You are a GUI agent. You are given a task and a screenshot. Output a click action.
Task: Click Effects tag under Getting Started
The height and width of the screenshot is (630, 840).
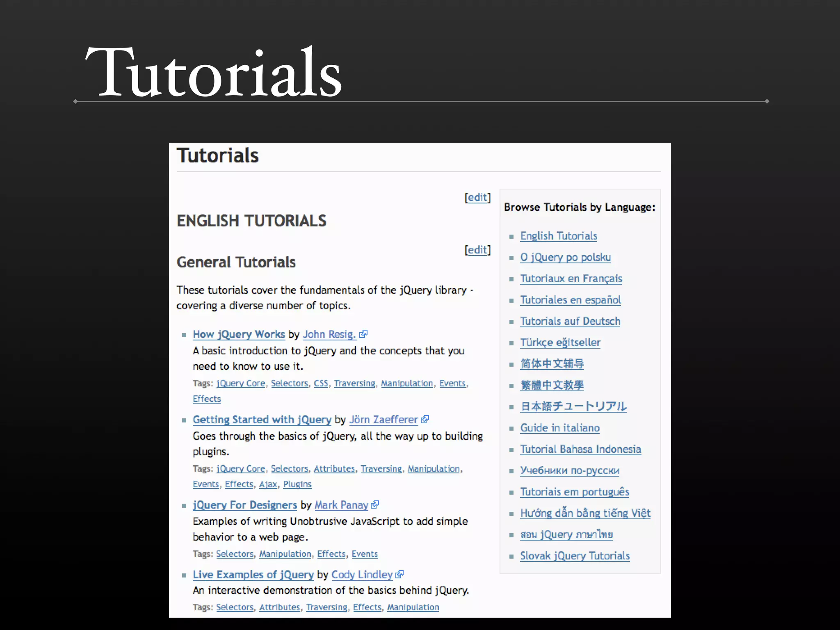[x=239, y=484]
